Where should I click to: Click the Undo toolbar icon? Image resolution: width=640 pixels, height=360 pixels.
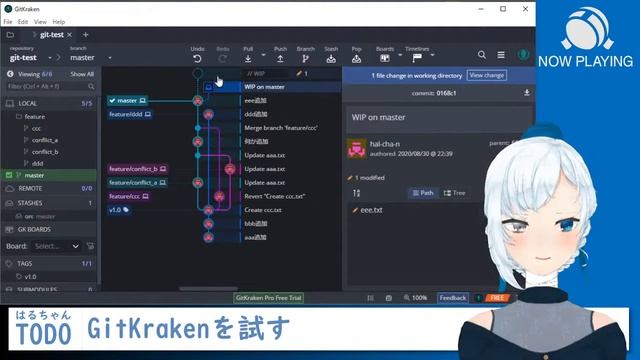tap(197, 59)
